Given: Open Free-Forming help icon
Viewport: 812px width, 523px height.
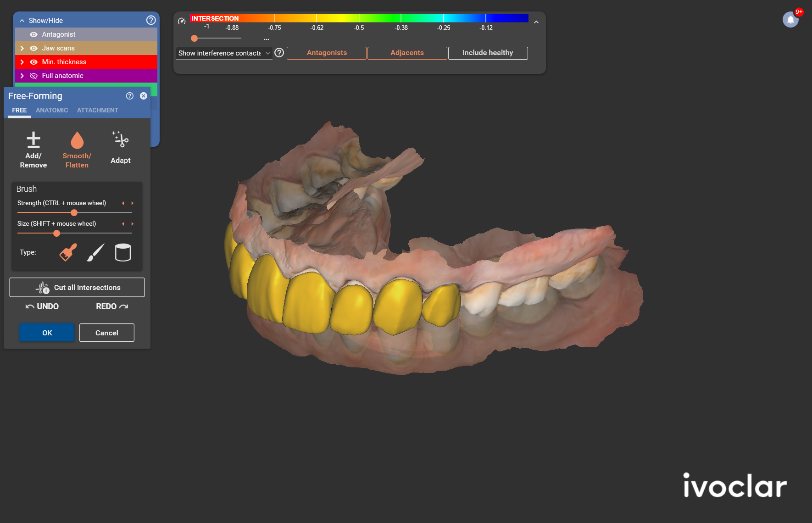Looking at the screenshot, I should click(130, 96).
